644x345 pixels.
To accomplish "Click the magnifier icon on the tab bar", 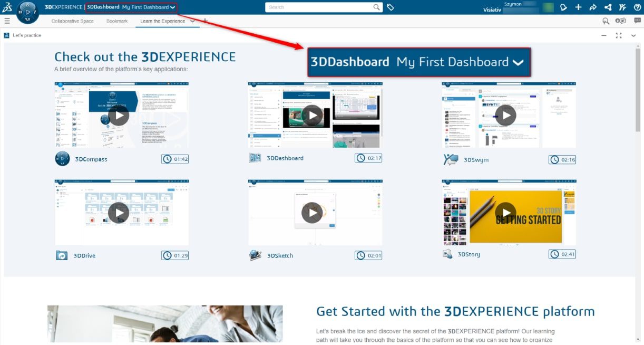I will [606, 21].
